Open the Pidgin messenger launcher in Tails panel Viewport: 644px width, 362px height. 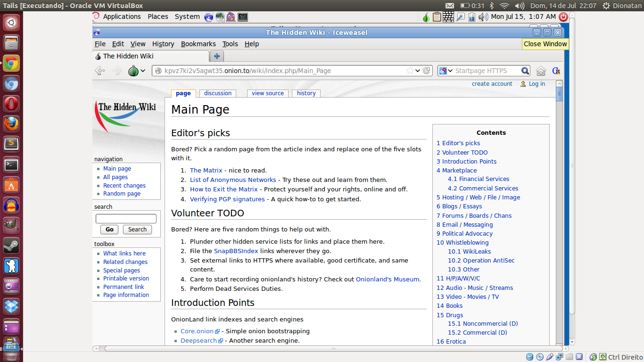click(x=231, y=17)
